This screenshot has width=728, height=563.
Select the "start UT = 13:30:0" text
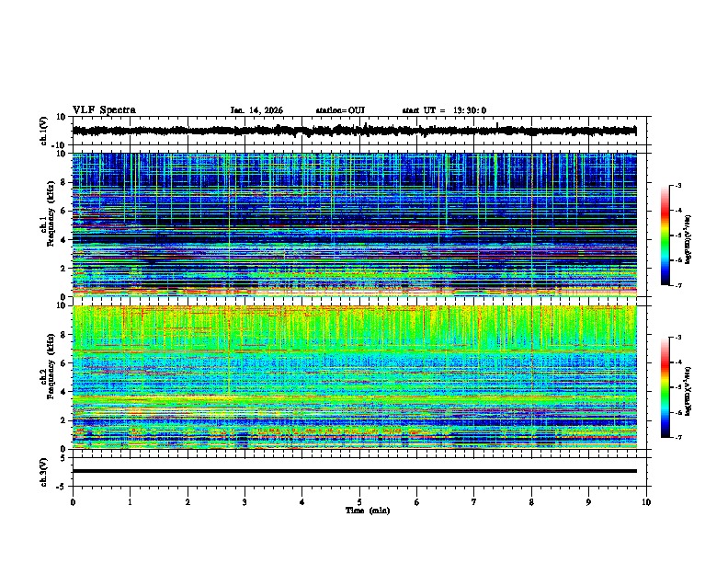coord(444,110)
